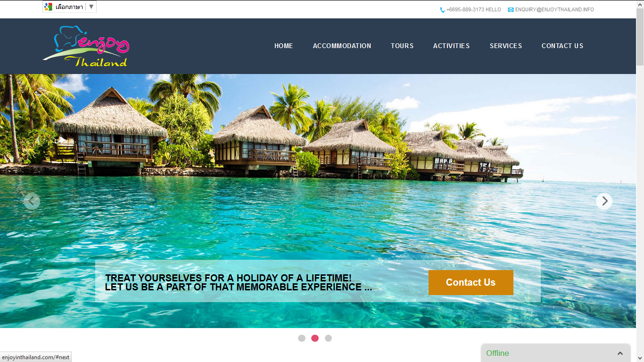The width and height of the screenshot is (644, 362).
Task: Click the ENQUIRY@ENJOYTHAILAND.INFO email link
Action: [554, 10]
